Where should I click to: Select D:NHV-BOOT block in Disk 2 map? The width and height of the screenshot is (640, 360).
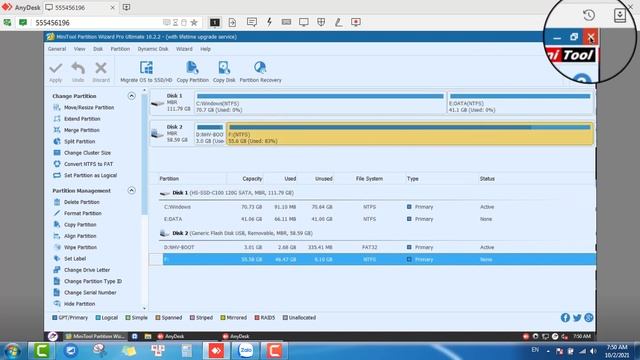[210, 134]
